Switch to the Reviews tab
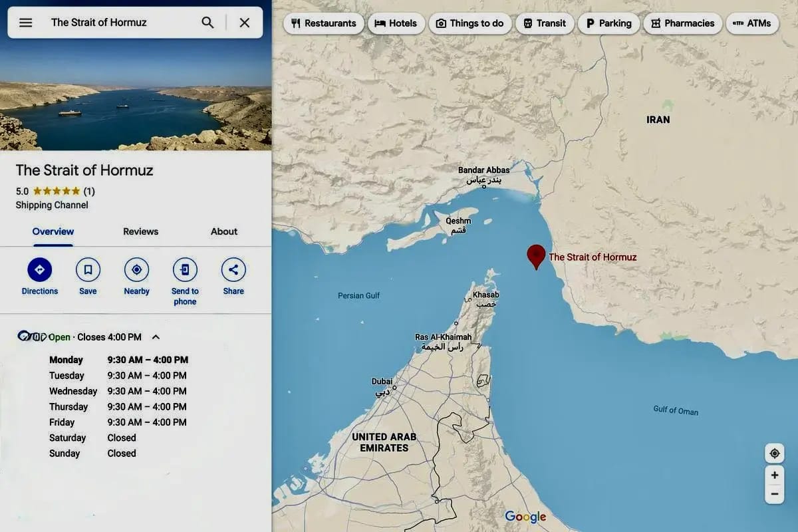The height and width of the screenshot is (532, 798). click(140, 231)
